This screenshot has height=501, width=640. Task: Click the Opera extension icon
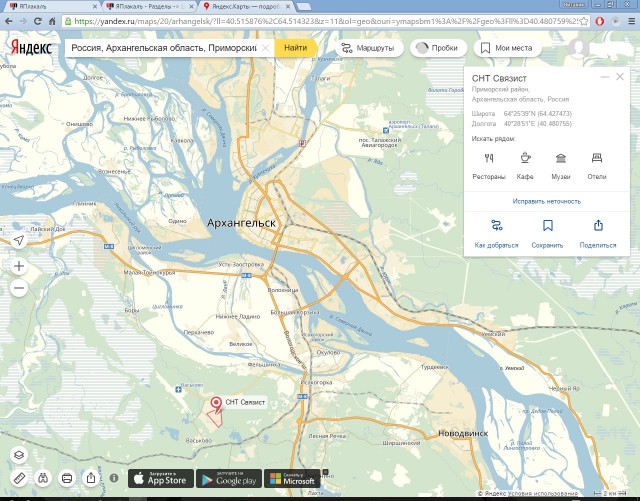click(600, 21)
